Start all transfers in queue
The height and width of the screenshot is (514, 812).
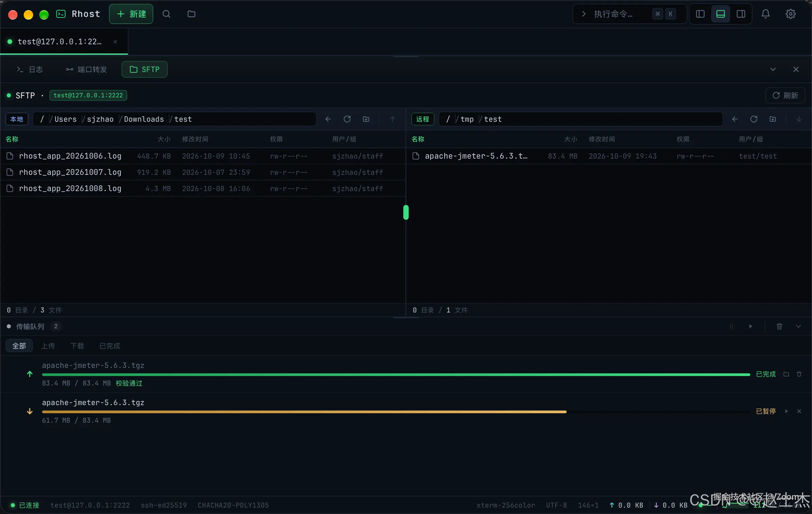point(750,326)
